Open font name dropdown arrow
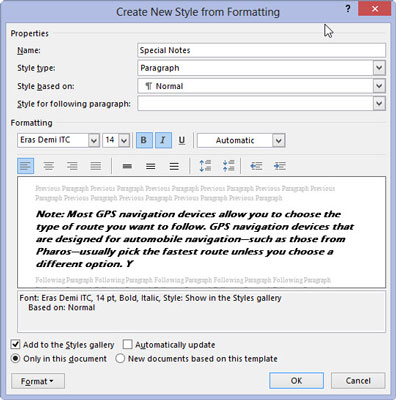This screenshot has width=396, height=400. pyautogui.click(x=94, y=140)
